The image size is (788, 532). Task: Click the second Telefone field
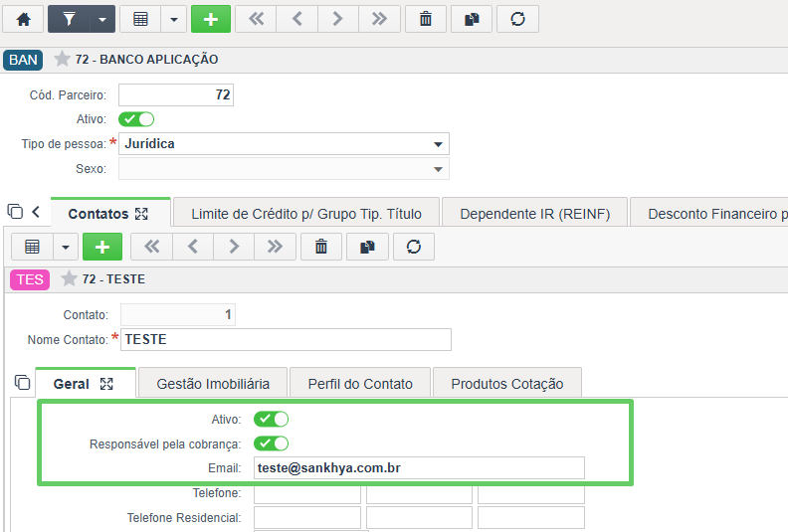click(x=419, y=493)
